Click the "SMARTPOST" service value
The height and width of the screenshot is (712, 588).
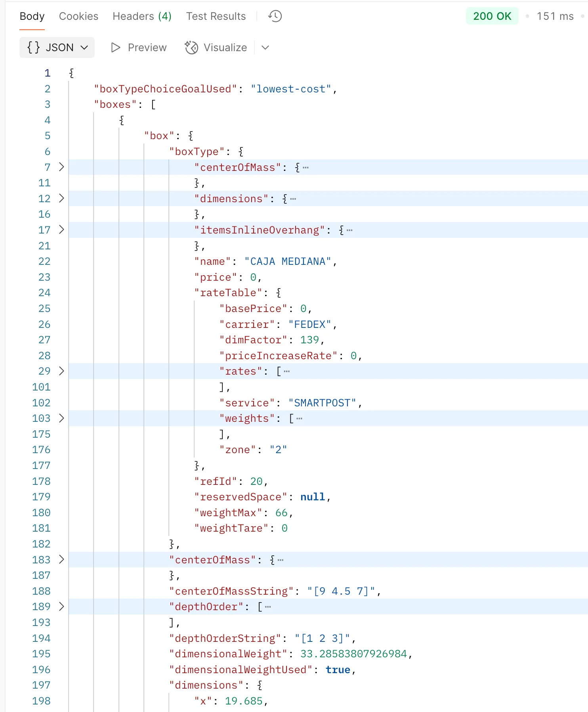[x=322, y=403]
